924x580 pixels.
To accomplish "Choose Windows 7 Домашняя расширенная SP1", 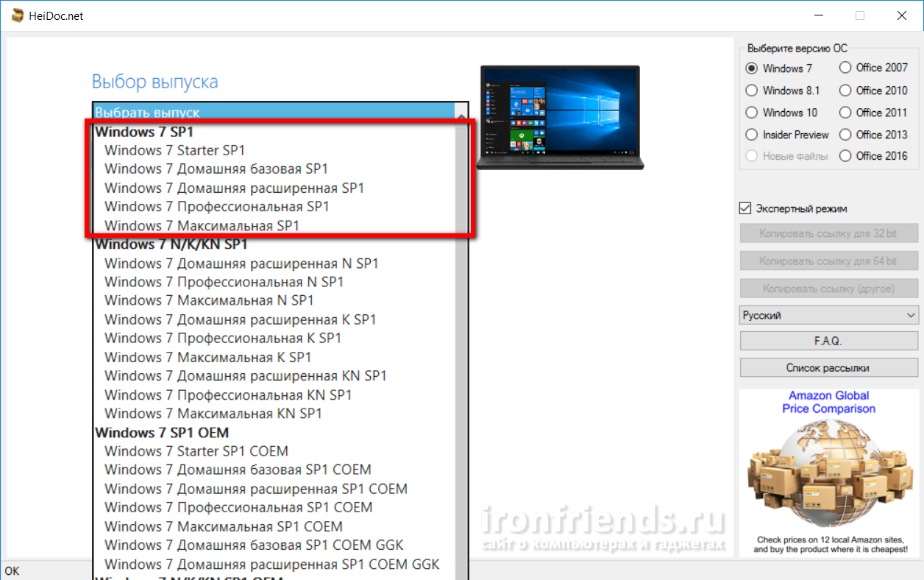I will coord(274,188).
